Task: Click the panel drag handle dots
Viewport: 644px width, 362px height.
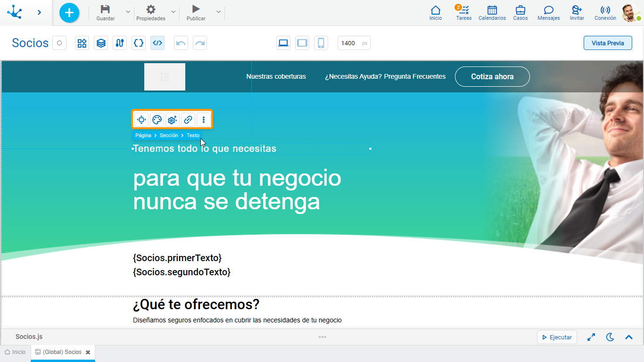Action: [x=322, y=337]
